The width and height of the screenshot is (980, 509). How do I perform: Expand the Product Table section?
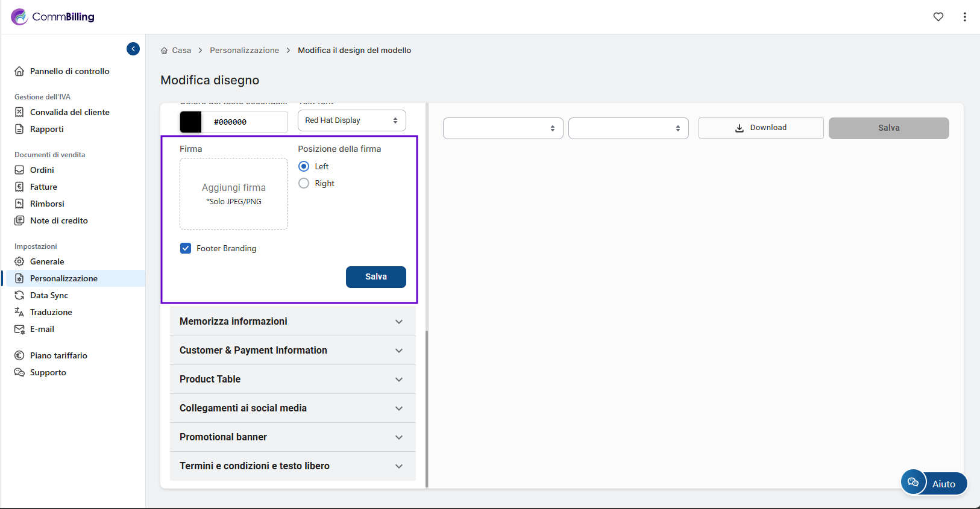click(292, 379)
